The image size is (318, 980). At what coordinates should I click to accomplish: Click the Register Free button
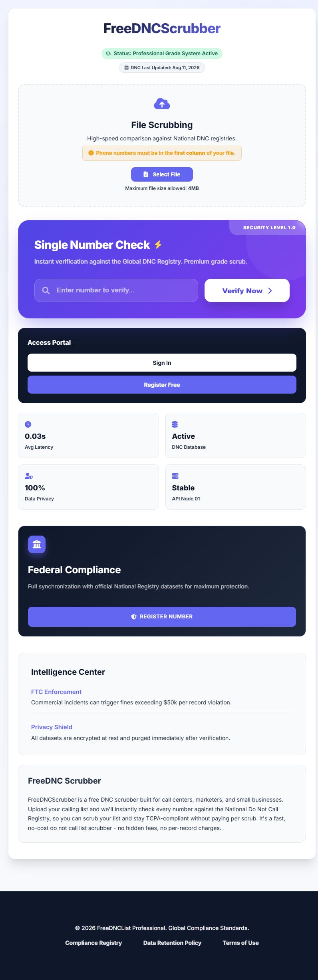pos(162,385)
